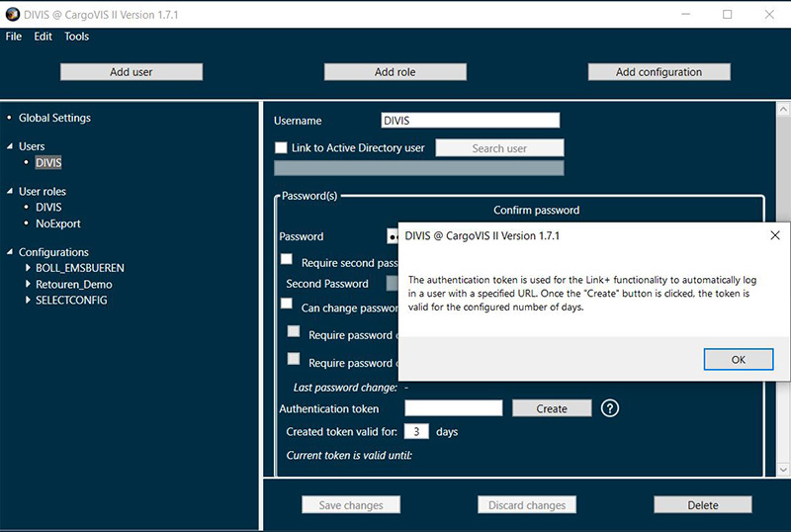This screenshot has height=532, width=791.
Task: Click the Create token button
Action: click(552, 408)
